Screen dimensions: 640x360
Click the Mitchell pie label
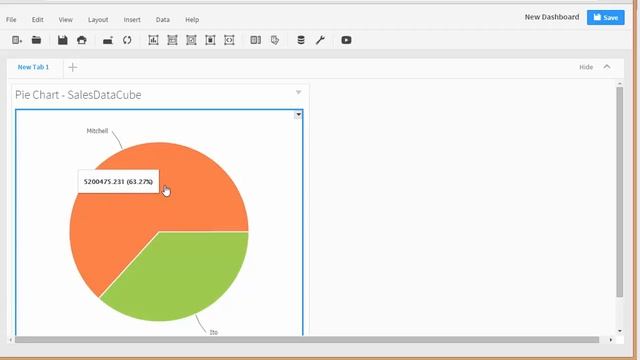97,131
